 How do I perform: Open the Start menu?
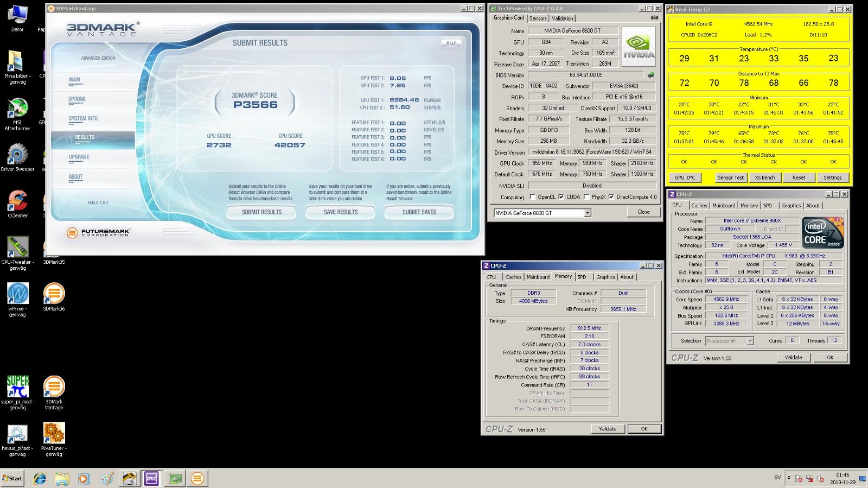pyautogui.click(x=12, y=478)
